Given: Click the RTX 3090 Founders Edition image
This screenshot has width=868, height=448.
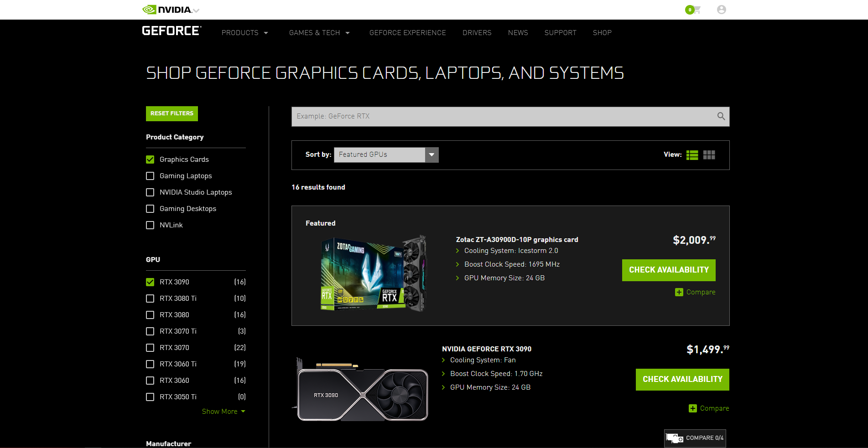Looking at the screenshot, I should coord(360,389).
